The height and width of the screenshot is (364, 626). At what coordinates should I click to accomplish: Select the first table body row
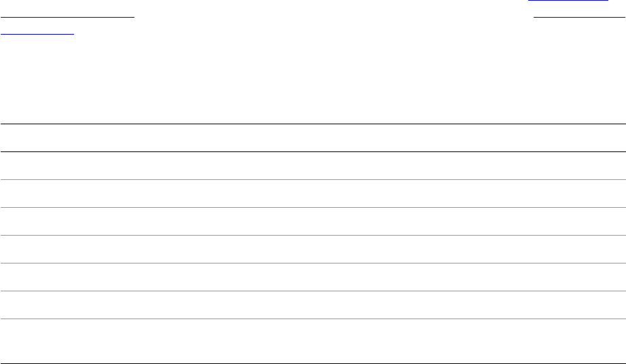click(312, 166)
